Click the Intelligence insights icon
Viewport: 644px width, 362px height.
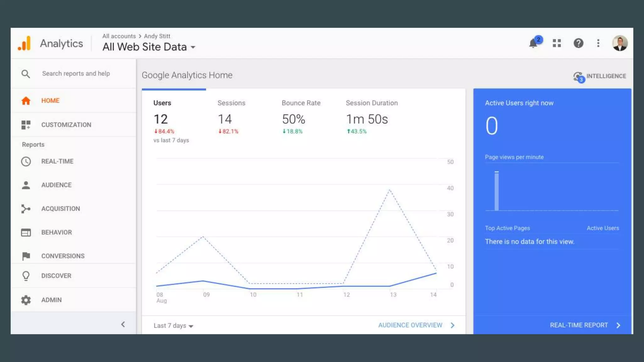point(578,76)
